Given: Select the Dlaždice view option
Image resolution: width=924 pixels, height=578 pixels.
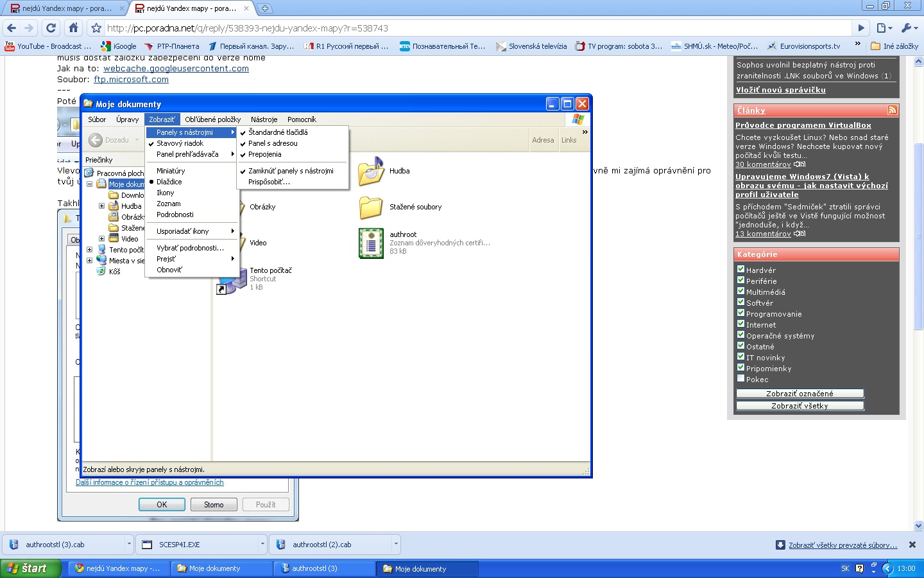Looking at the screenshot, I should [169, 182].
